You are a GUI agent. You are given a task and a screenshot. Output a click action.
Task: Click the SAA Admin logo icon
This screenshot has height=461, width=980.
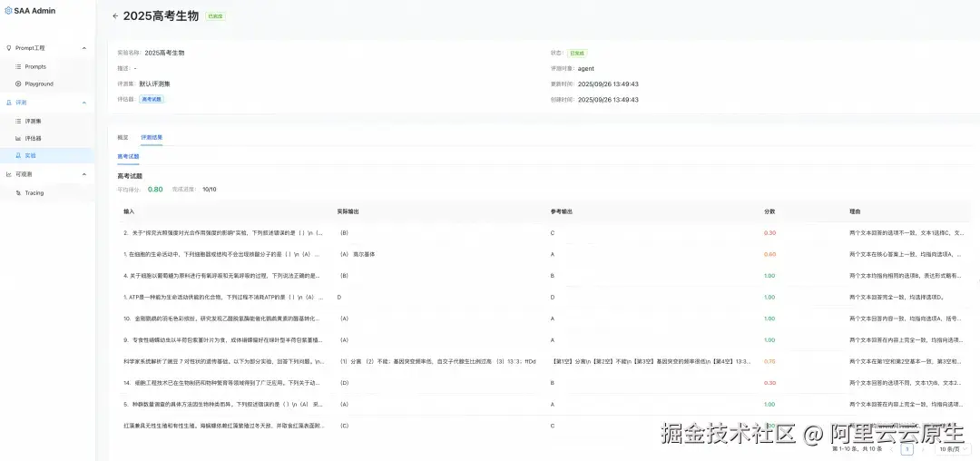point(9,11)
